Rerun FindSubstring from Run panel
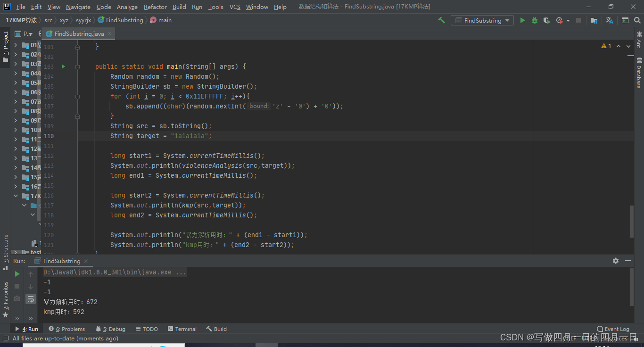 17,273
